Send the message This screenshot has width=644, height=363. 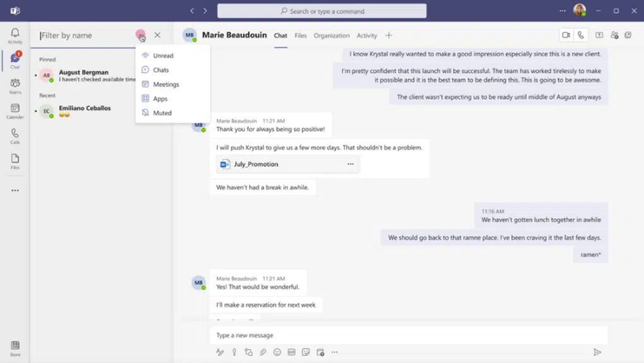[597, 352]
